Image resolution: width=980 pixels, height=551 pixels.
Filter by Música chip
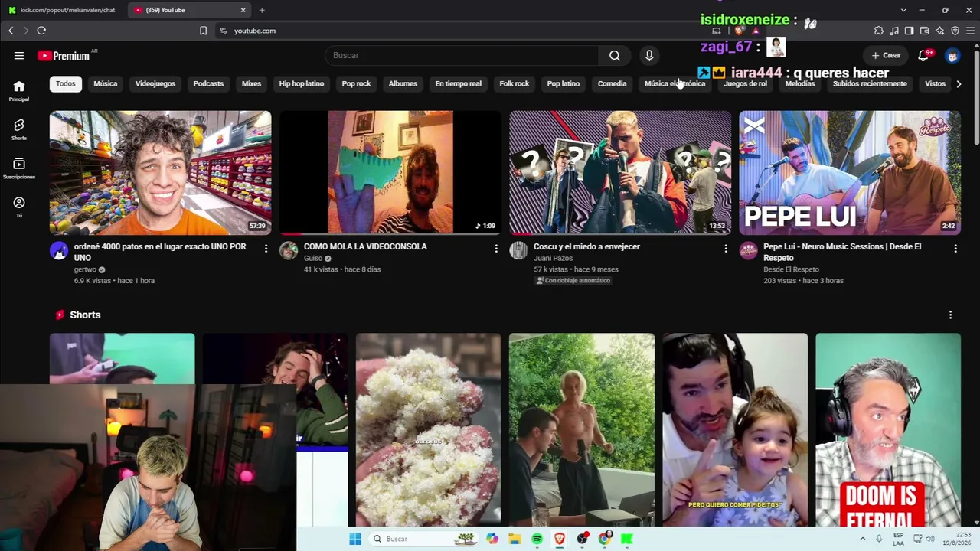(106, 84)
